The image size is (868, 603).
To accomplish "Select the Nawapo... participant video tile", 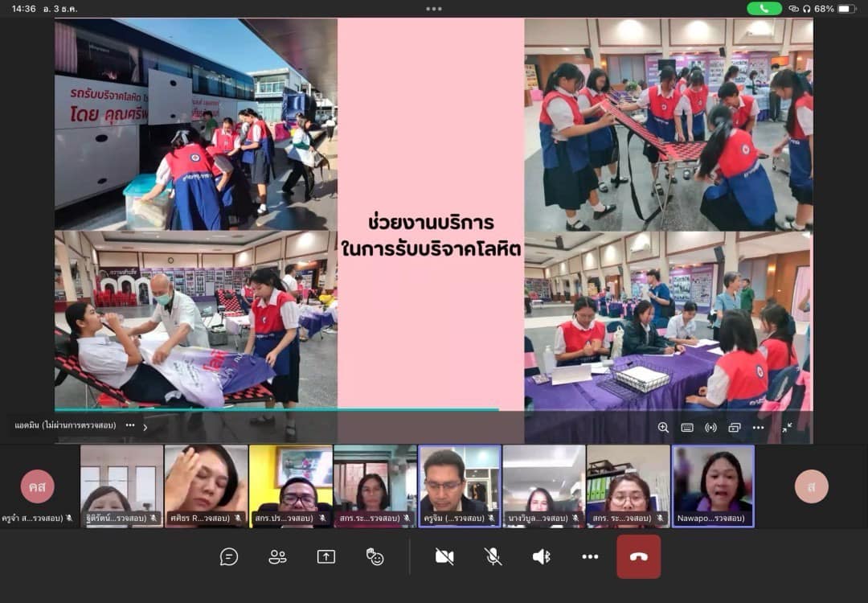I will coord(713,486).
